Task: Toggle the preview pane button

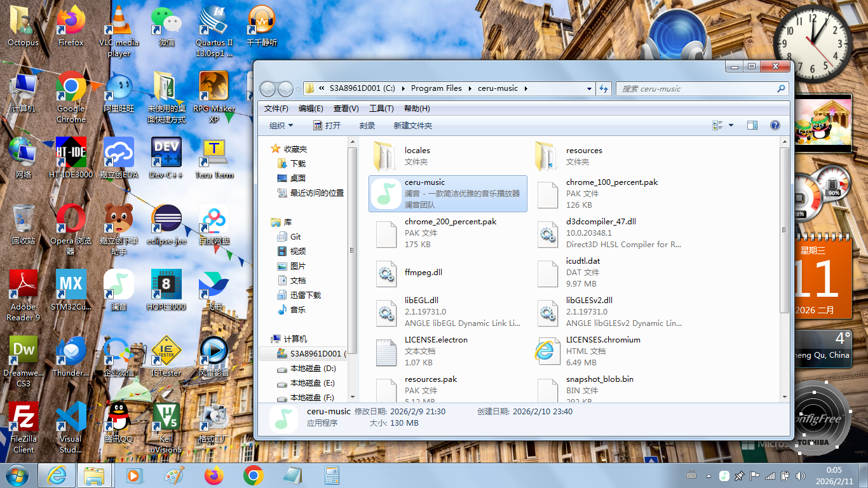Action: pyautogui.click(x=752, y=125)
